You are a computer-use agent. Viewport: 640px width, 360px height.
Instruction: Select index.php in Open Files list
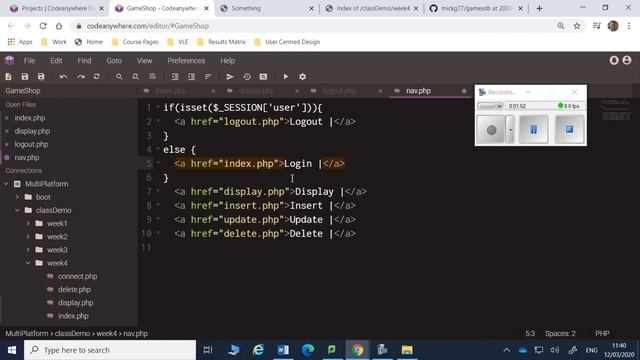[x=30, y=118]
